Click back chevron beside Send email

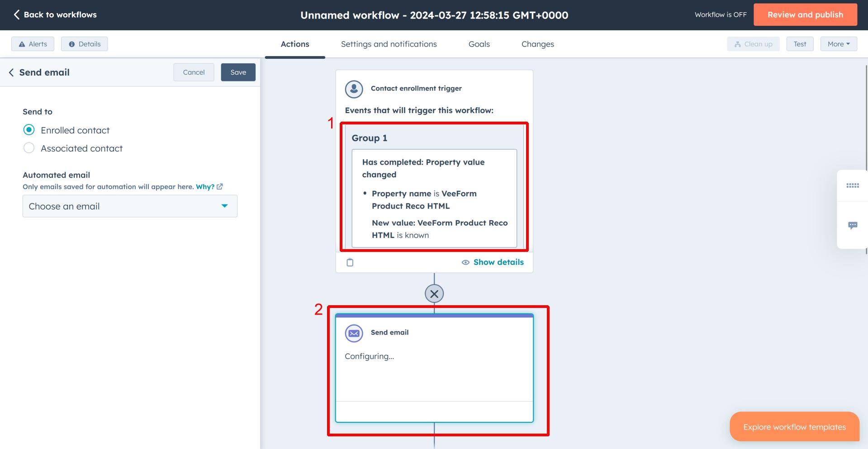[x=11, y=72]
